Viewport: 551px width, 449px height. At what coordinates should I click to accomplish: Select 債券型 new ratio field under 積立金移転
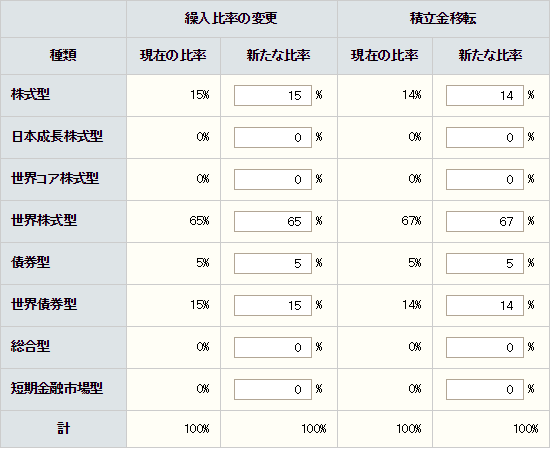point(485,263)
